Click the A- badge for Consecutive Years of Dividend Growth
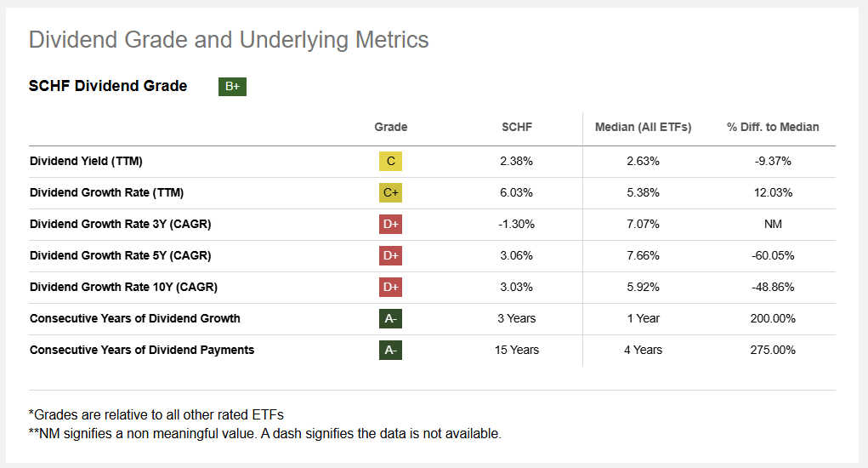Image resolution: width=868 pixels, height=468 pixels. (x=391, y=318)
